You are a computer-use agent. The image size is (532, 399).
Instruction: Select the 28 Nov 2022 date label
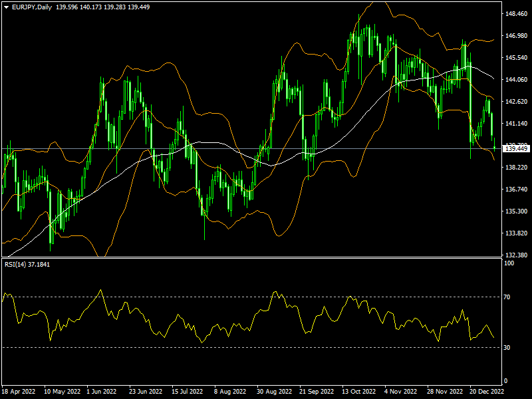click(444, 392)
